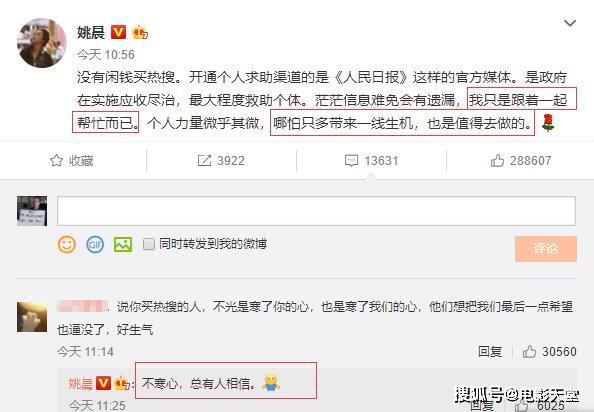The width and height of the screenshot is (594, 412).
Task: Like the top comment with 30560 thumbs-up
Action: point(529,352)
